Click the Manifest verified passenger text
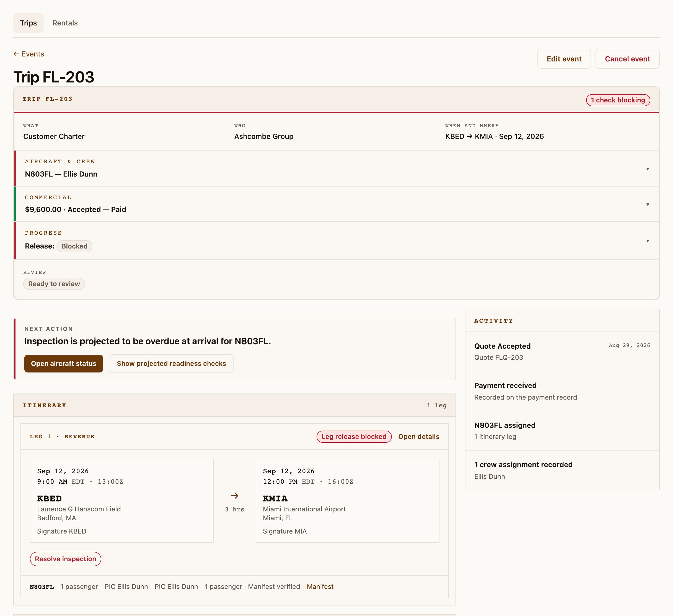The image size is (673, 616). pyautogui.click(x=252, y=587)
